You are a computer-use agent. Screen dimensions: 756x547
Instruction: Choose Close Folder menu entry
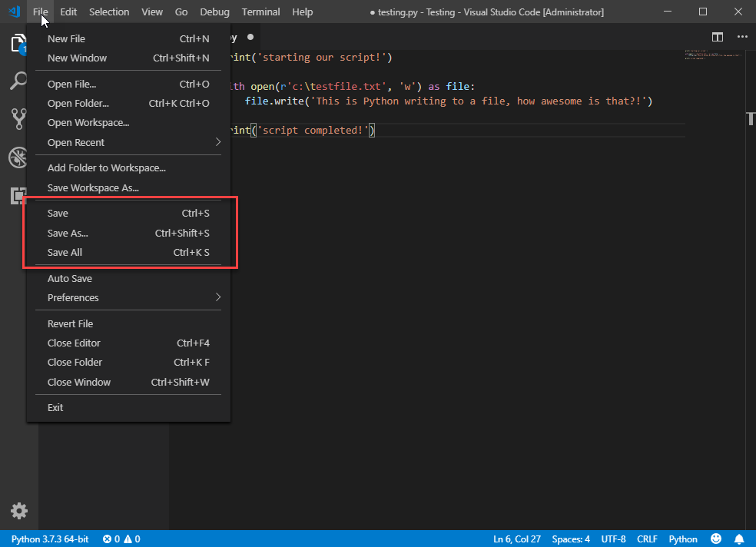(128, 363)
